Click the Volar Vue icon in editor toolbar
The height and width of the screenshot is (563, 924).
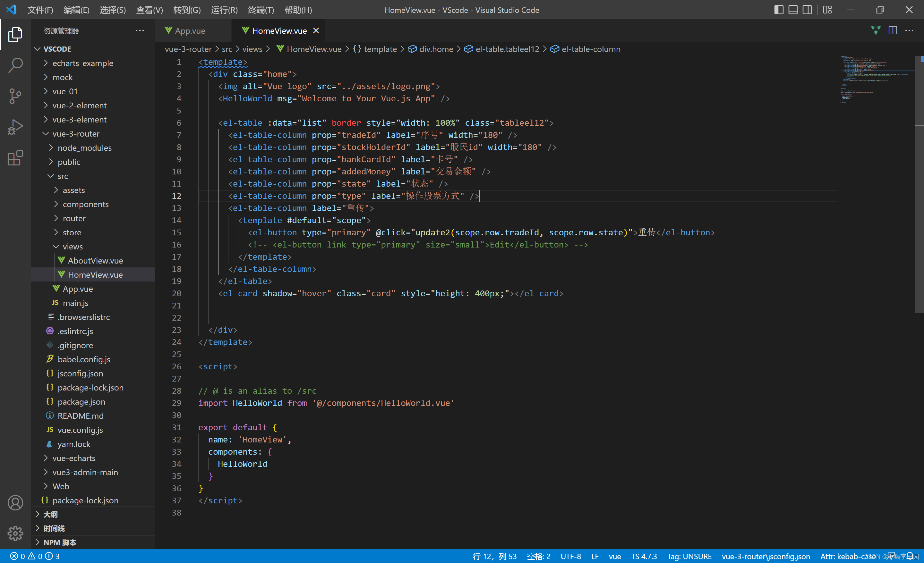coord(876,31)
